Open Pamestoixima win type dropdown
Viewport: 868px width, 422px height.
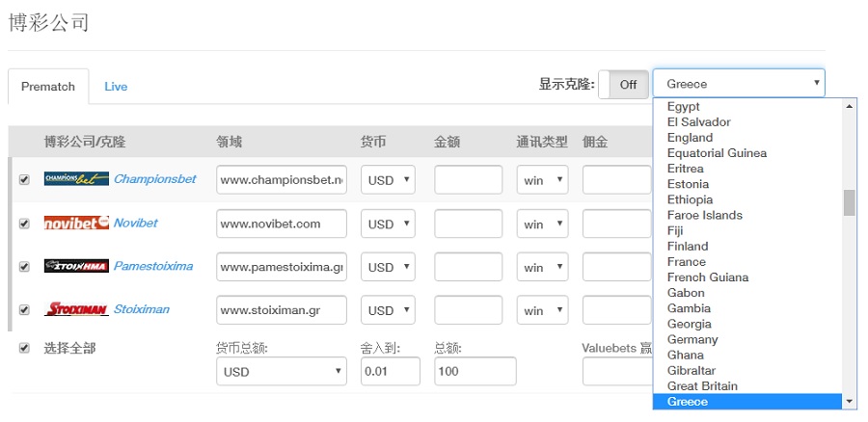point(542,267)
